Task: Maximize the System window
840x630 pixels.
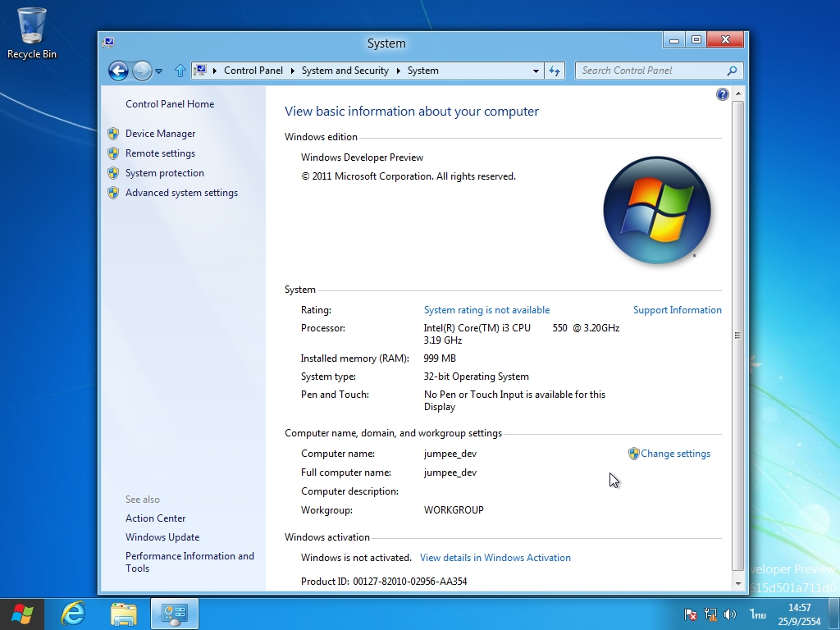Action: point(696,40)
